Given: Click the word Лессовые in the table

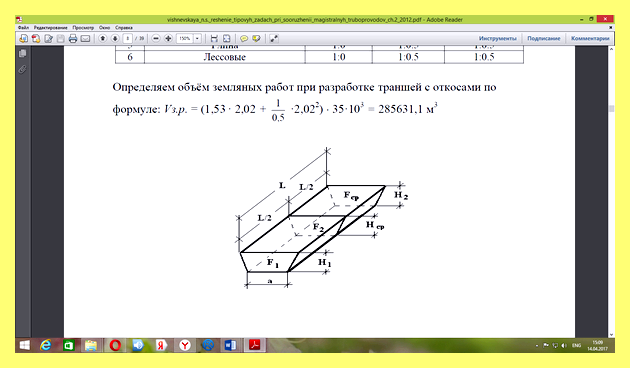Looking at the screenshot, I should 224,57.
